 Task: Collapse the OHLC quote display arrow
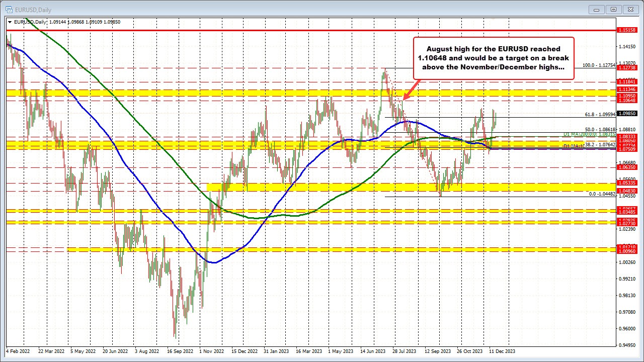point(10,22)
